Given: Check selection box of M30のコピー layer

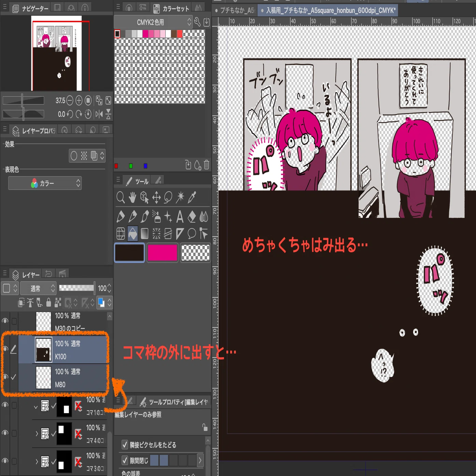Looking at the screenshot, I should pyautogui.click(x=14, y=321).
